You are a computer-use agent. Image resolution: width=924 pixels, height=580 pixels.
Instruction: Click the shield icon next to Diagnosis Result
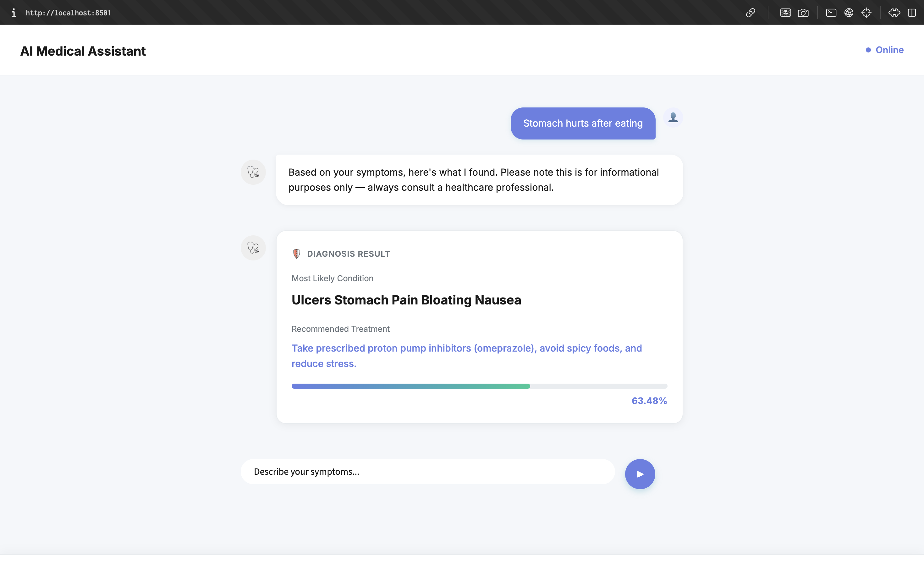(297, 254)
